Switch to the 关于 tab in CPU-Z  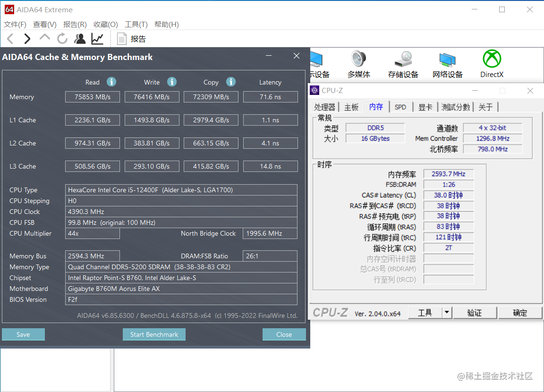tap(485, 107)
